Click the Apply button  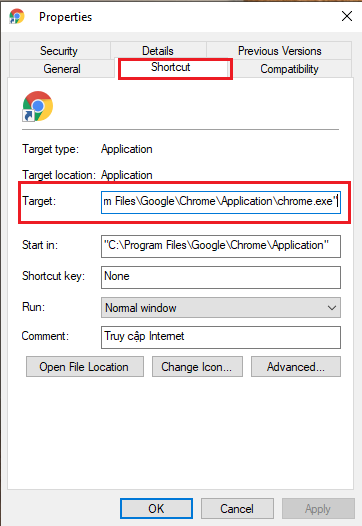pyautogui.click(x=318, y=509)
